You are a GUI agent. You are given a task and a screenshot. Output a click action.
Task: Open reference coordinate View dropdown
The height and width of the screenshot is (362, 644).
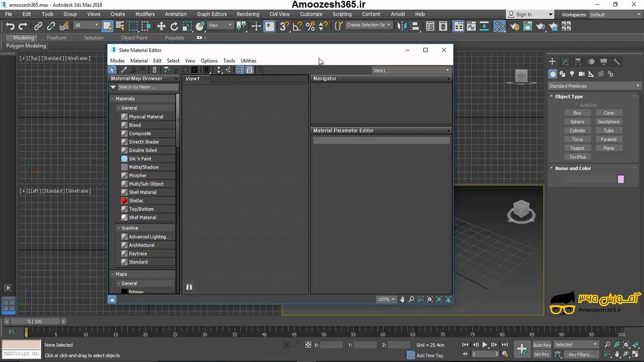coord(220,25)
